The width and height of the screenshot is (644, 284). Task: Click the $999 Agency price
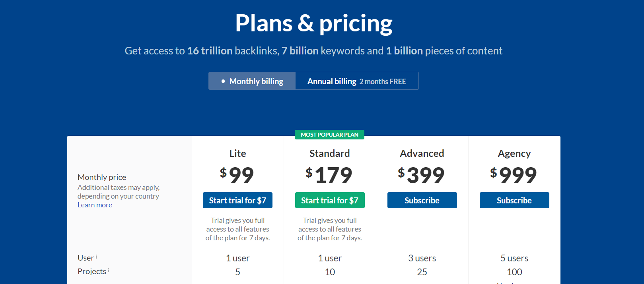pos(514,175)
